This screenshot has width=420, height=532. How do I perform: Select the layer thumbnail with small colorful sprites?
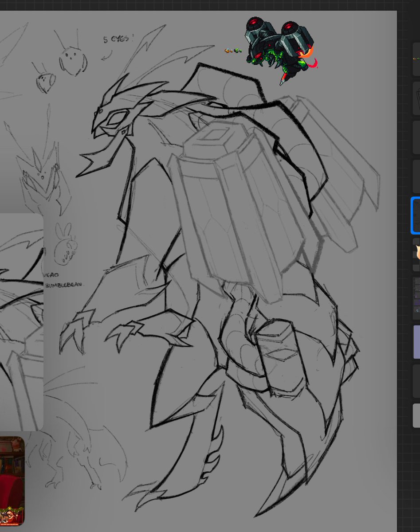(416, 59)
